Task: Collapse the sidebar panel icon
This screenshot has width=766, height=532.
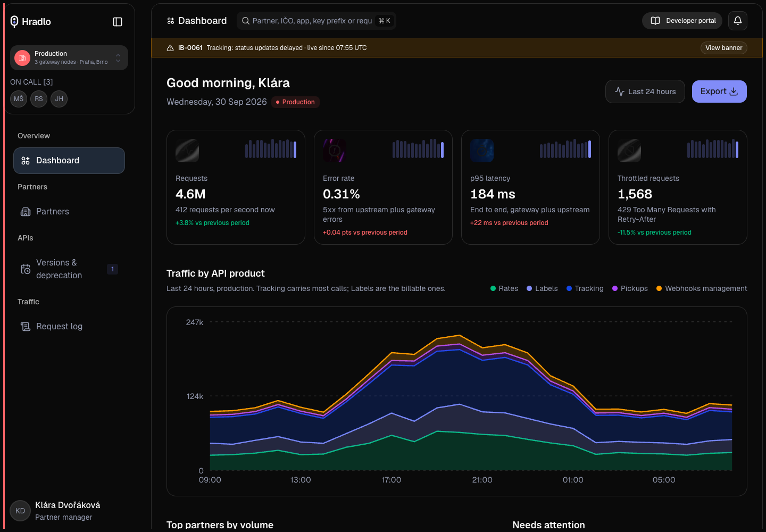Action: click(x=118, y=22)
